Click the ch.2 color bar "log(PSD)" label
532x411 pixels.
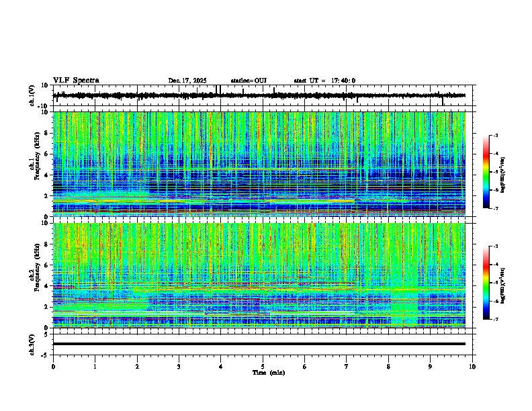502,285
